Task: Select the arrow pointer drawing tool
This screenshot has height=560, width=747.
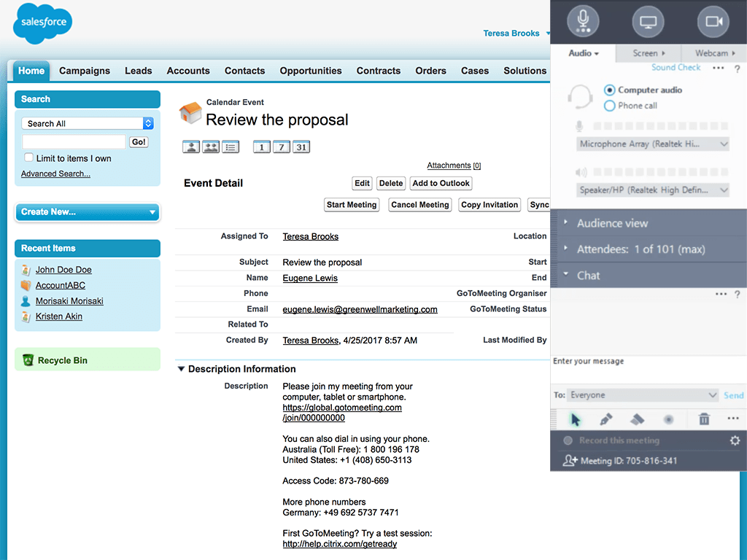Action: [575, 419]
